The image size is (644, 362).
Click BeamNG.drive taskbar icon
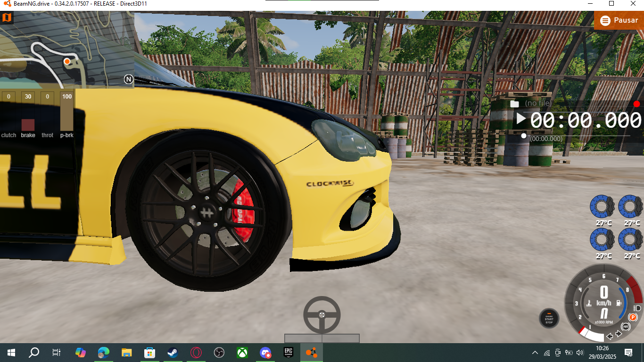coord(312,353)
